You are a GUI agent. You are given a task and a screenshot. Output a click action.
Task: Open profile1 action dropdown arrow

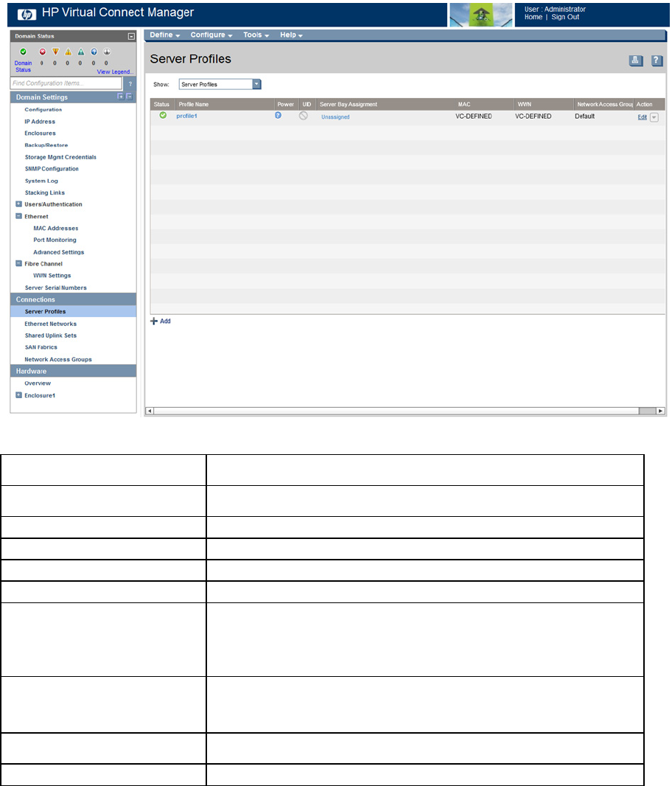click(654, 117)
